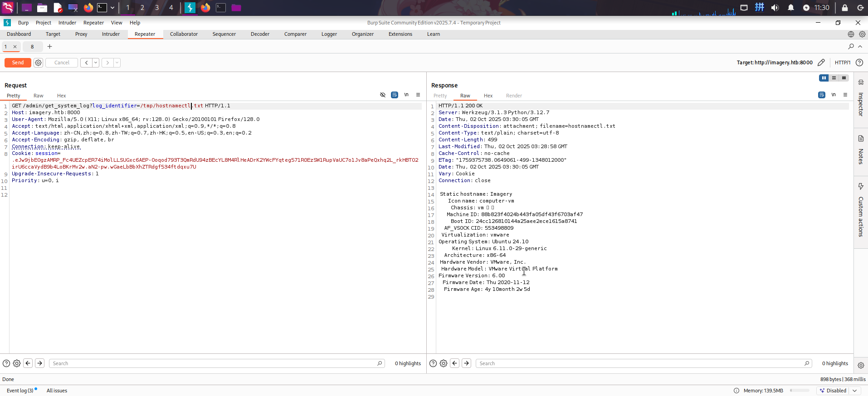Viewport: 868px width, 396px height.
Task: Open the Inspector side panel
Action: tap(861, 98)
